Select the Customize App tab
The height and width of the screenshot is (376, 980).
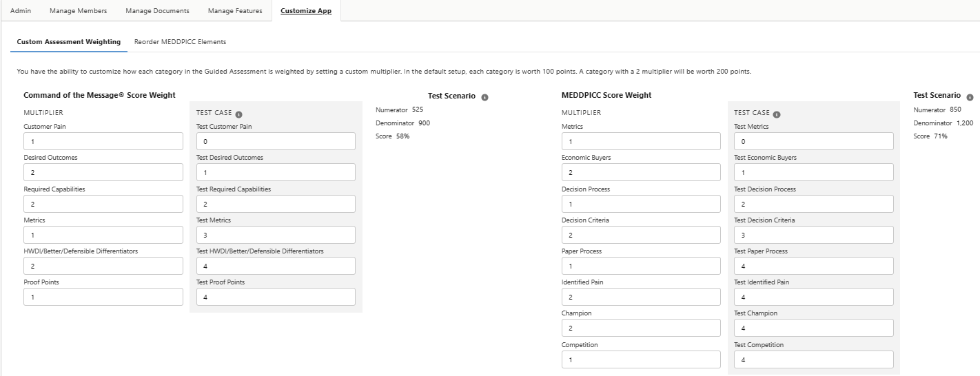tap(306, 11)
